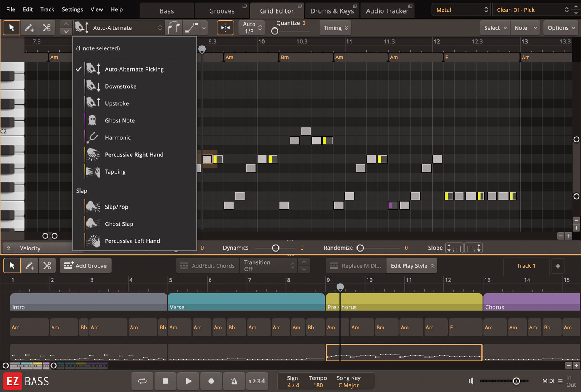
Task: Click the Pre Chorus song section block
Action: pos(404,302)
